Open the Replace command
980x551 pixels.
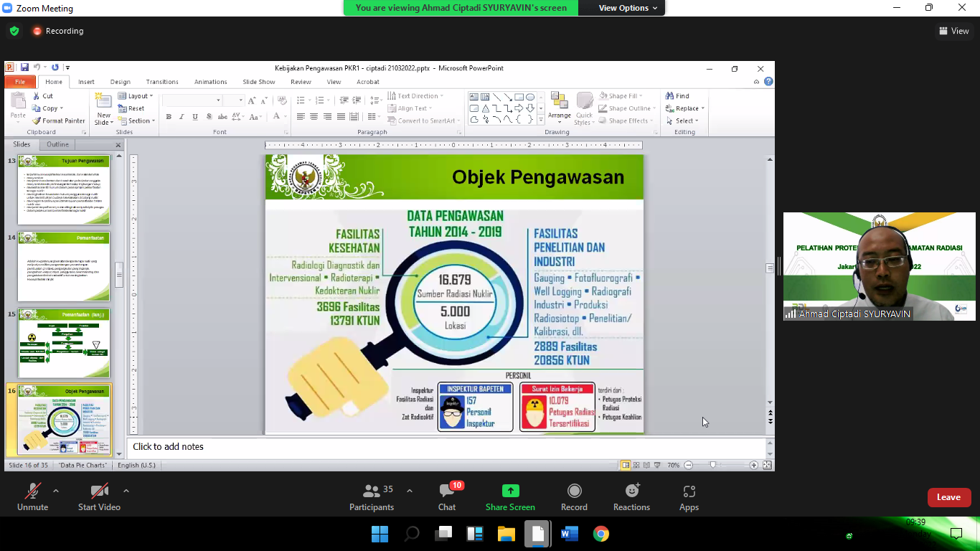tap(684, 108)
